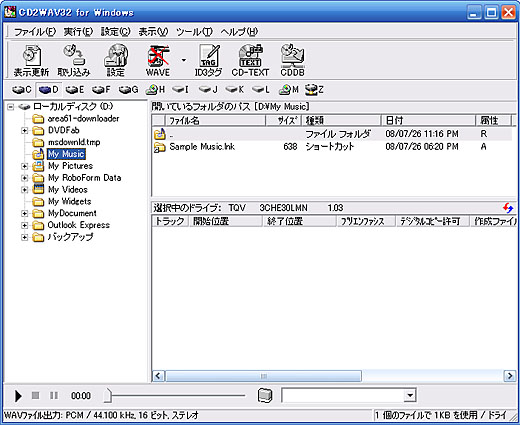
Task: Click the CD-TEXT toolbar icon
Action: point(250,60)
